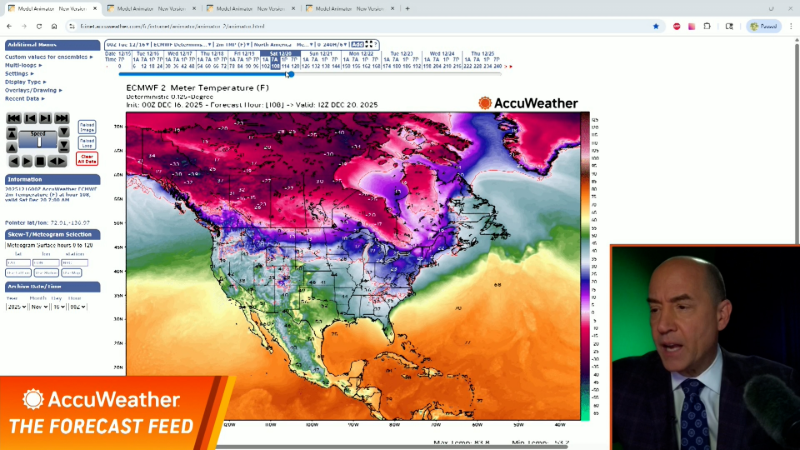Open the North America region dropdown
This screenshot has width=800, height=450.
(x=283, y=45)
